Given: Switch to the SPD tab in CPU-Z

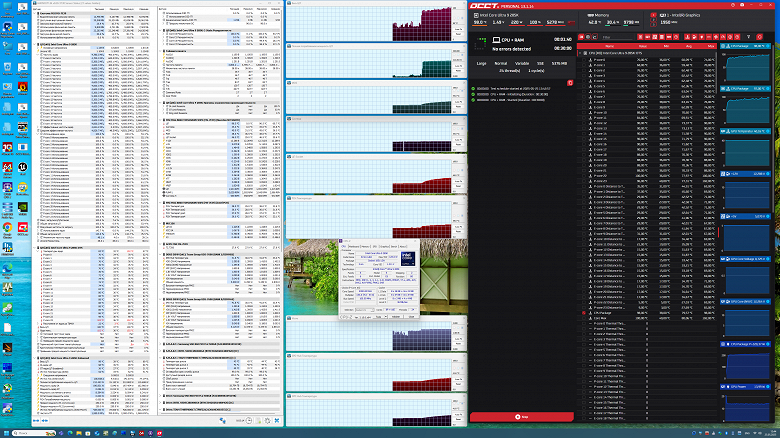Looking at the screenshot, I should [375, 246].
